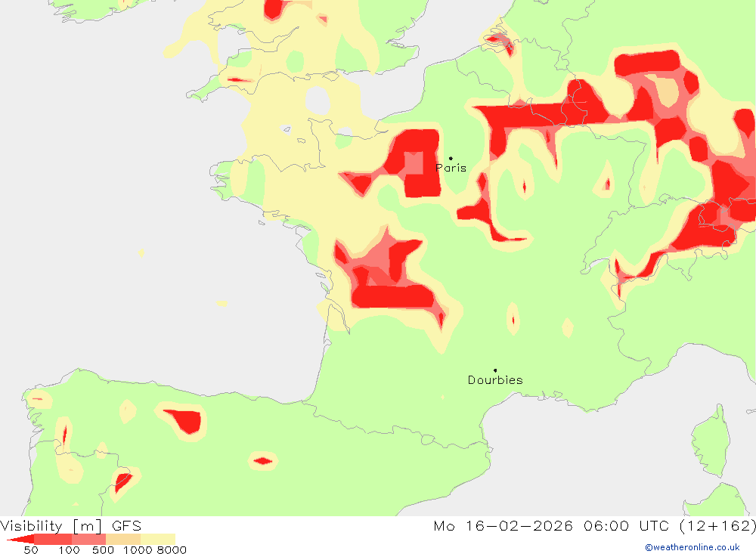Viewport: 756px width, 554px height.
Task: Click the legend value 500
Action: tap(103, 550)
